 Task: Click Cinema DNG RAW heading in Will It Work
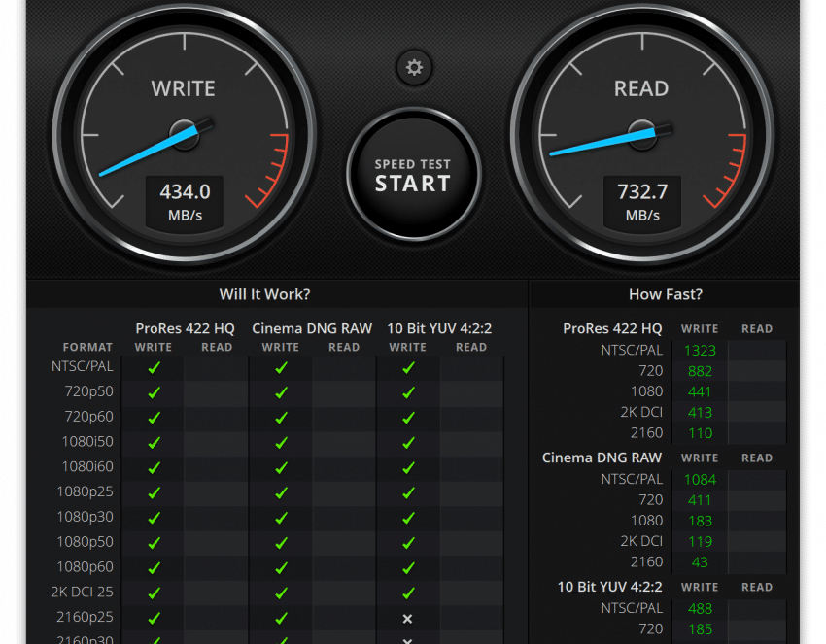point(312,328)
